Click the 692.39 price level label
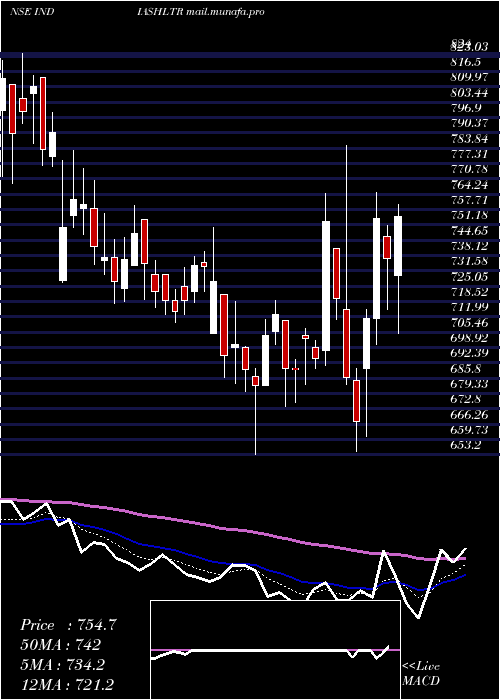 click(469, 354)
